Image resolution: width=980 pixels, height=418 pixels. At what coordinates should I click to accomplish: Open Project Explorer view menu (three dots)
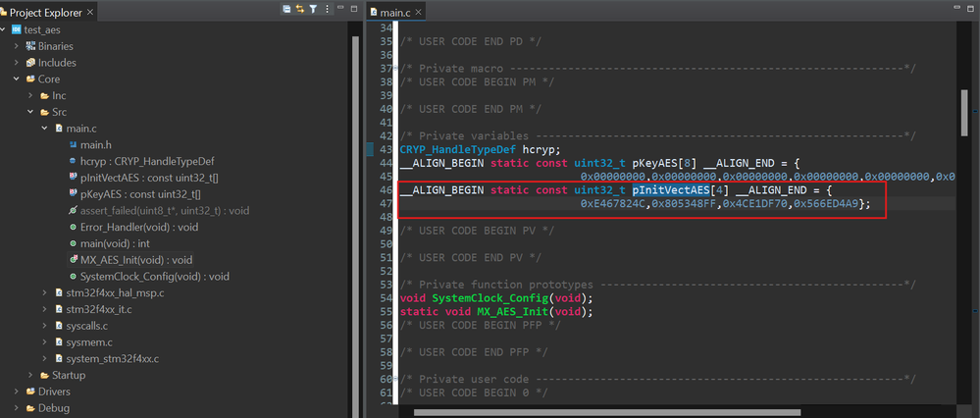pos(327,9)
